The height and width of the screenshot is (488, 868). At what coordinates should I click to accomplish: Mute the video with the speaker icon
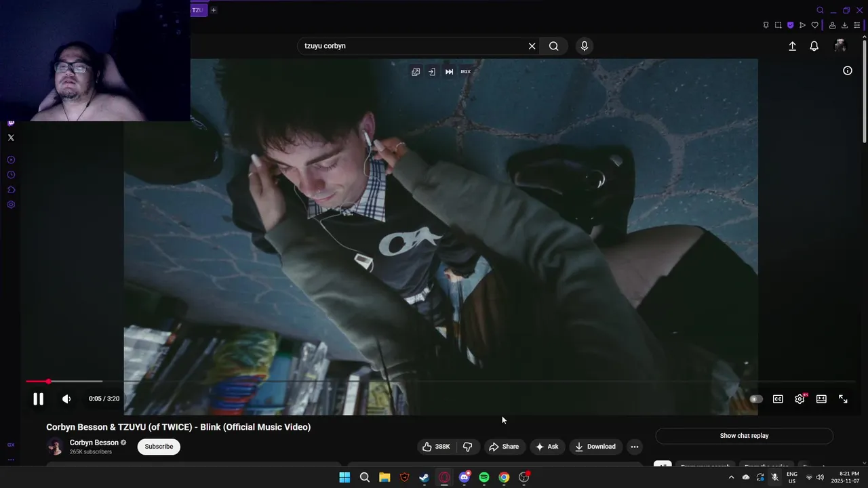(66, 399)
